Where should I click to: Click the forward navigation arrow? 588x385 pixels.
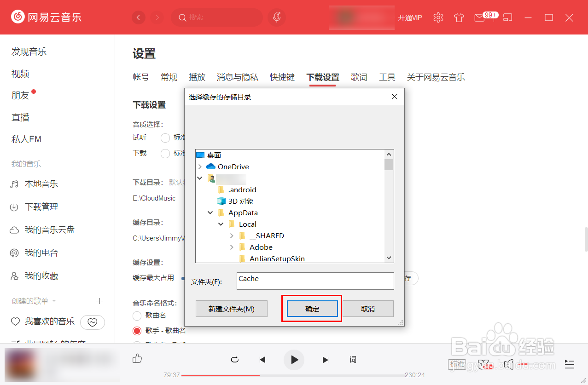pyautogui.click(x=157, y=17)
